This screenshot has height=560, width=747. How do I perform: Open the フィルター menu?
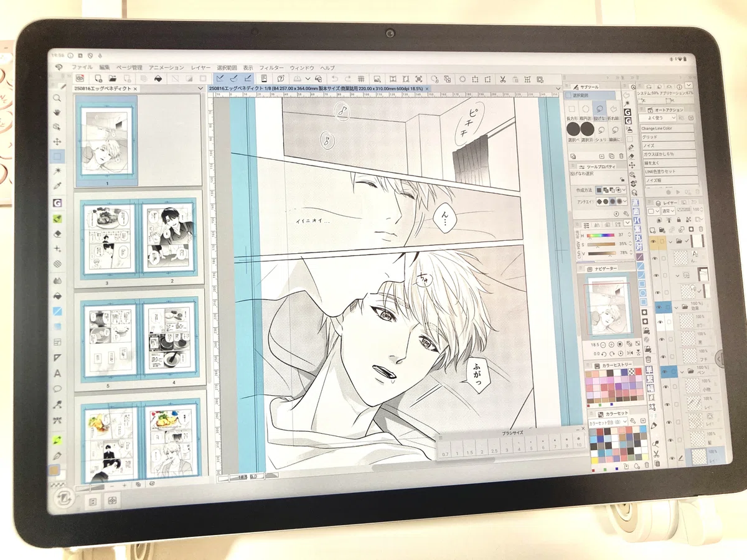click(271, 67)
